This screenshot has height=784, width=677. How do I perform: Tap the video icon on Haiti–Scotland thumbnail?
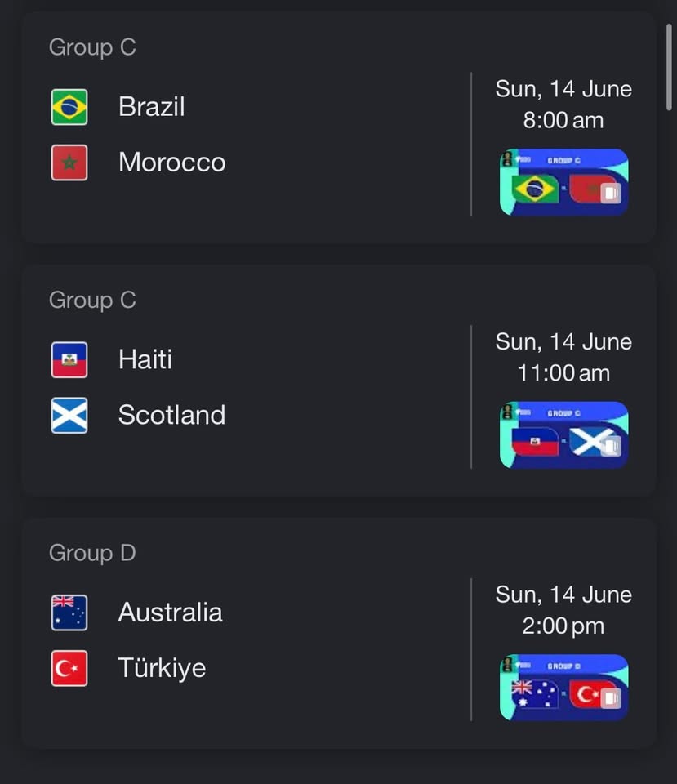(x=611, y=446)
